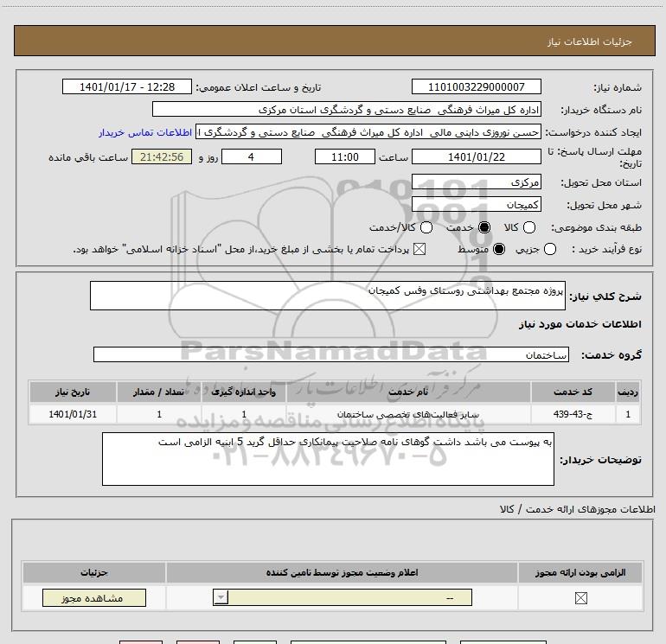Select the خدمت radio option
Image resolution: width=666 pixels, height=644 pixels.
(x=484, y=227)
